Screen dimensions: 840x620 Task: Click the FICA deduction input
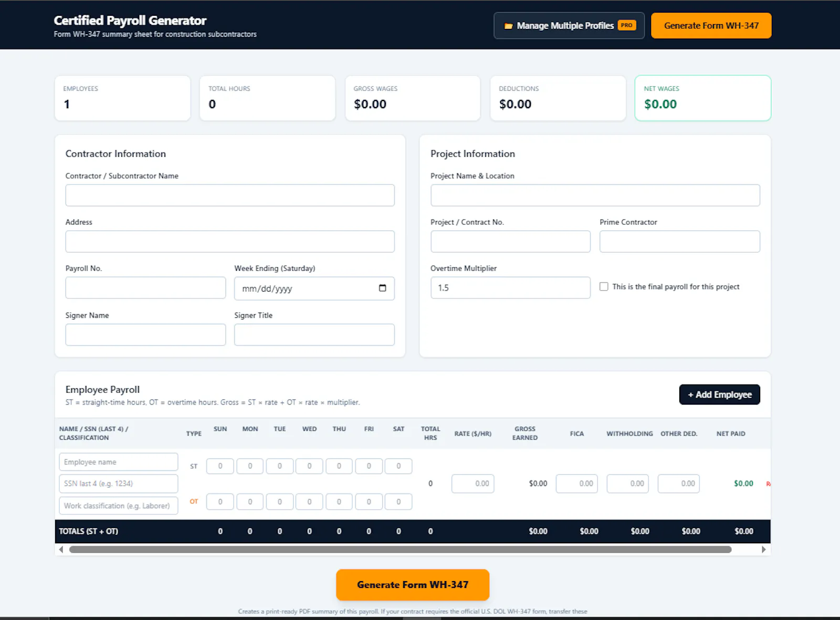[x=577, y=483]
